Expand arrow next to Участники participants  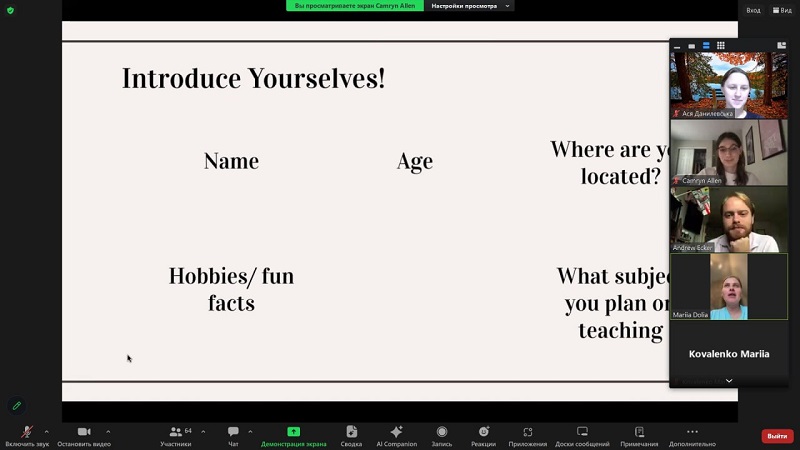tap(203, 432)
